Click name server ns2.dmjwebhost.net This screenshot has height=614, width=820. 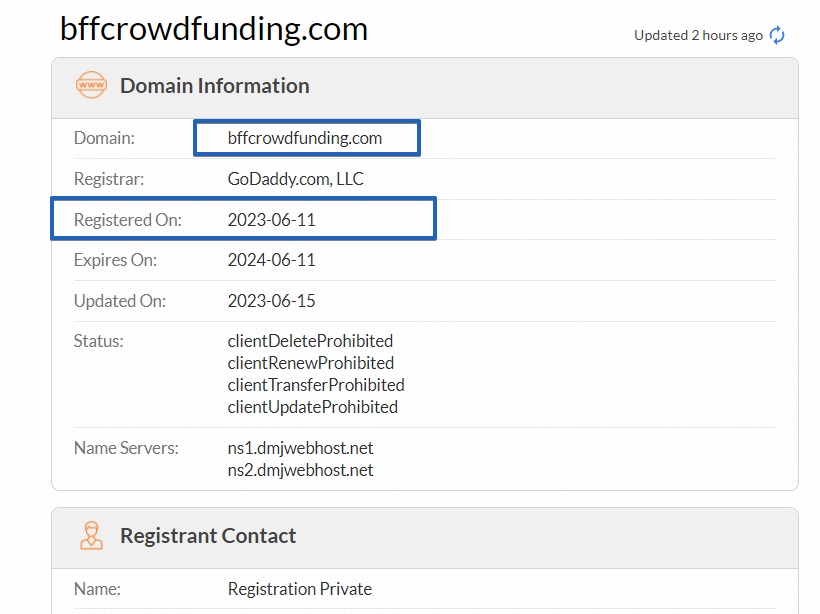tap(300, 470)
